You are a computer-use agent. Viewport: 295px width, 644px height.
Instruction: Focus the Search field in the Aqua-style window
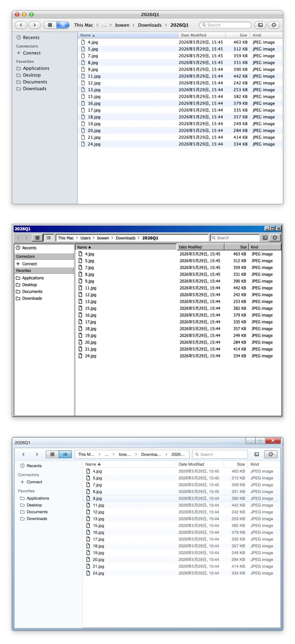click(225, 25)
